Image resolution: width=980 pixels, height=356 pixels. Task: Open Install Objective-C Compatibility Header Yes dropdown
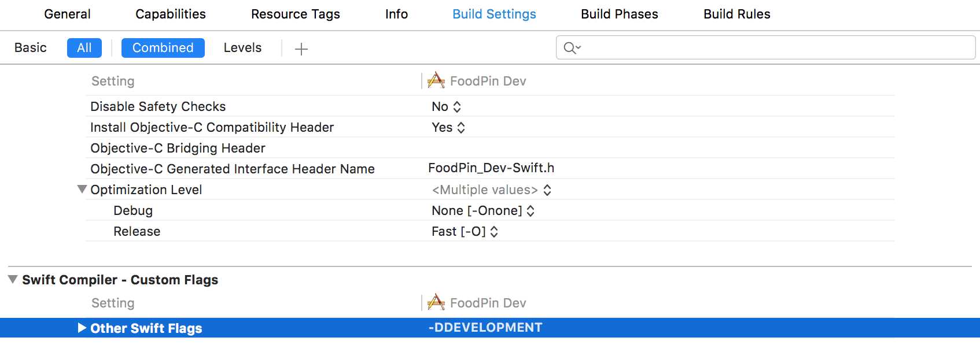448,127
